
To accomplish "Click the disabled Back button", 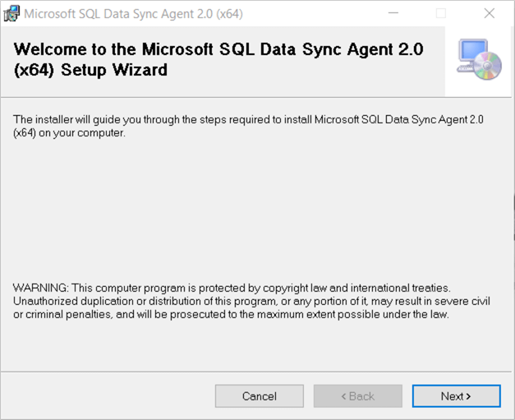I will click(x=357, y=396).
